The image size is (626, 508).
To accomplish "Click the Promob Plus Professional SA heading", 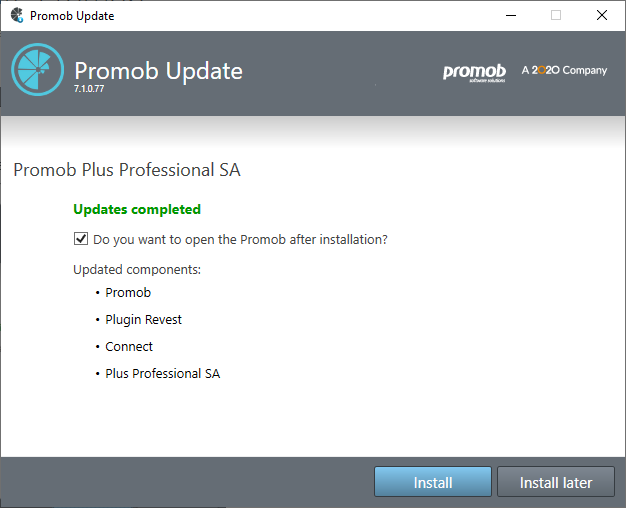I will (127, 170).
